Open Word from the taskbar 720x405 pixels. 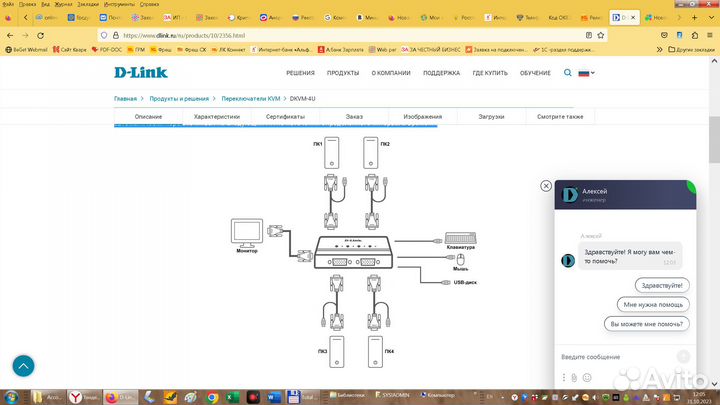point(274,397)
